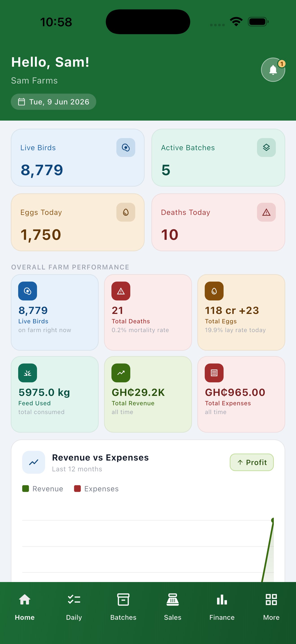
Task: Open the Deaths Today 10 card
Action: point(218,222)
